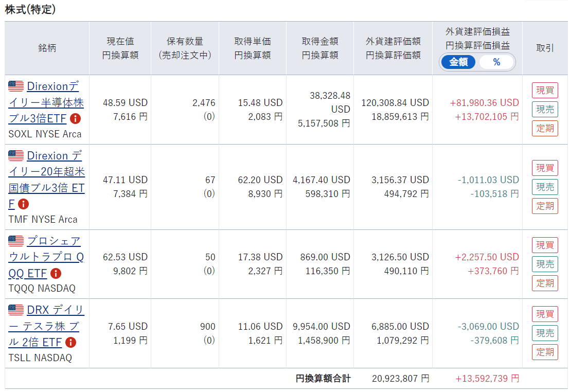
Task: Click the info icon next to TQQQ ETF name
Action: (x=56, y=273)
